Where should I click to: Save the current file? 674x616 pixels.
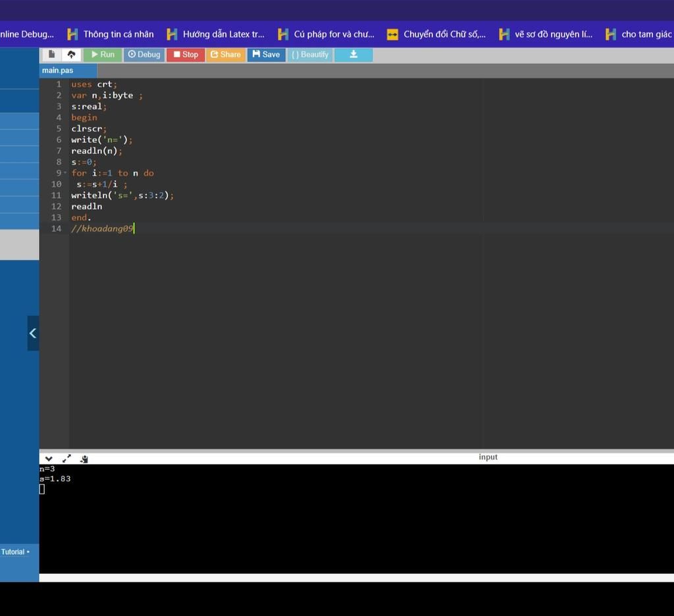tap(266, 55)
